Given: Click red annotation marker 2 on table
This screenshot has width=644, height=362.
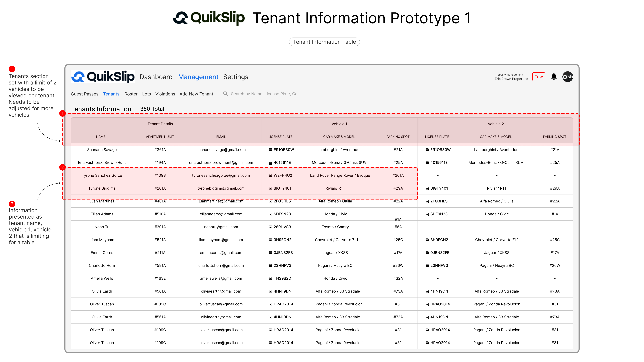Looking at the screenshot, I should [63, 167].
